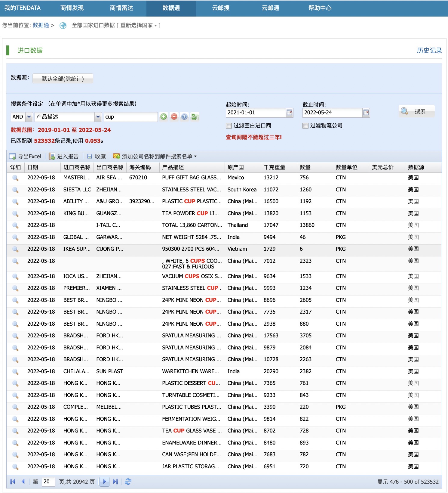Click the 搜索 search button
Image resolution: width=448 pixels, height=493 pixels.
click(417, 111)
